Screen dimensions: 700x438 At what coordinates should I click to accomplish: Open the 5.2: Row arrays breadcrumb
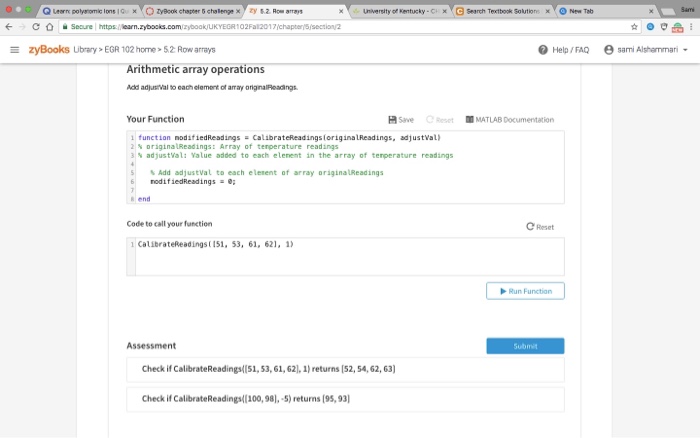[x=189, y=50]
